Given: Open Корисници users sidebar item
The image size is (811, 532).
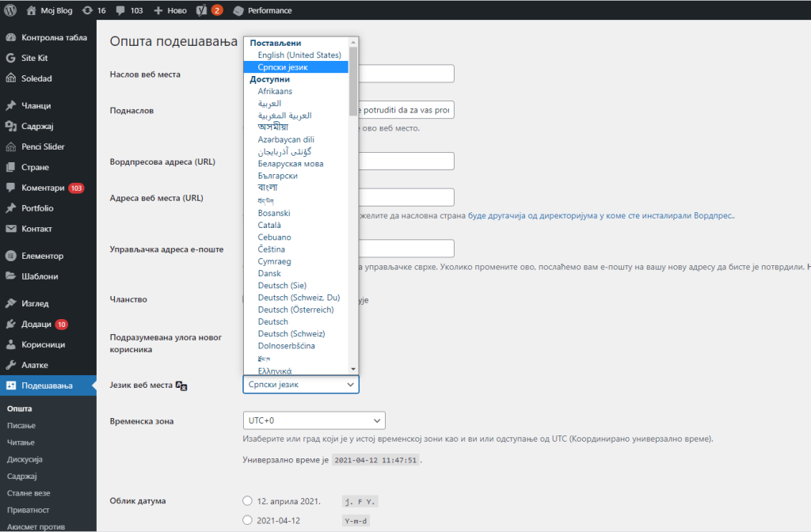Looking at the screenshot, I should [43, 344].
